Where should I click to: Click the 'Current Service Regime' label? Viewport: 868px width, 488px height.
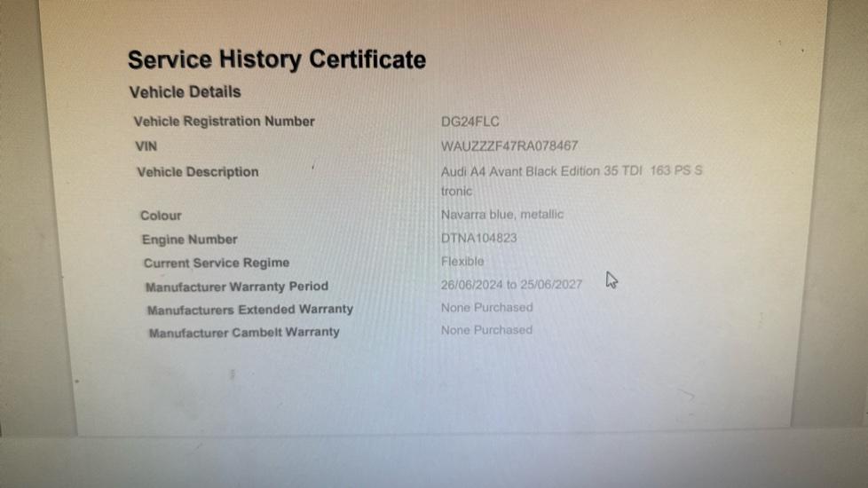217,263
